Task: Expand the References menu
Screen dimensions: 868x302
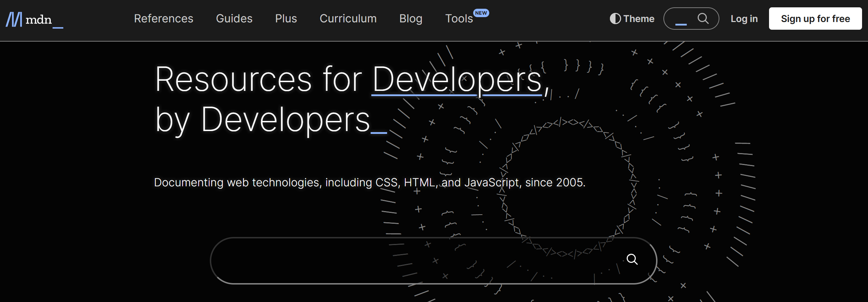Action: pyautogui.click(x=163, y=19)
